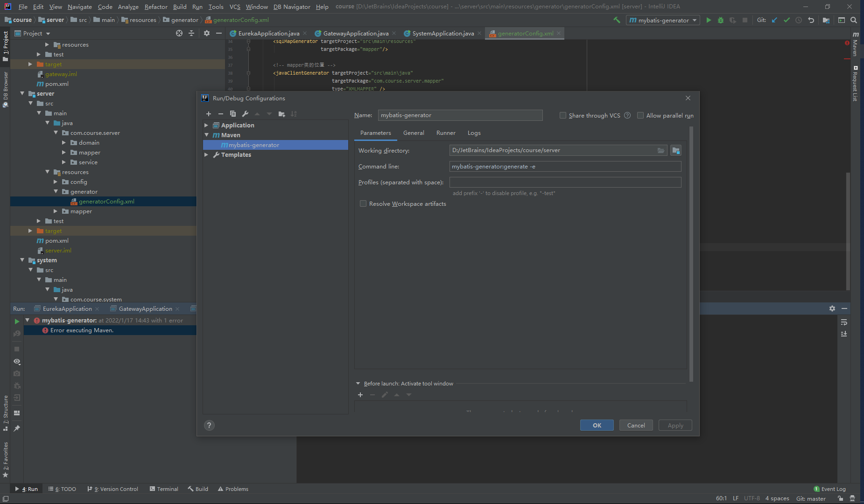Switch to the Logs tab
864x504 pixels.
click(474, 133)
